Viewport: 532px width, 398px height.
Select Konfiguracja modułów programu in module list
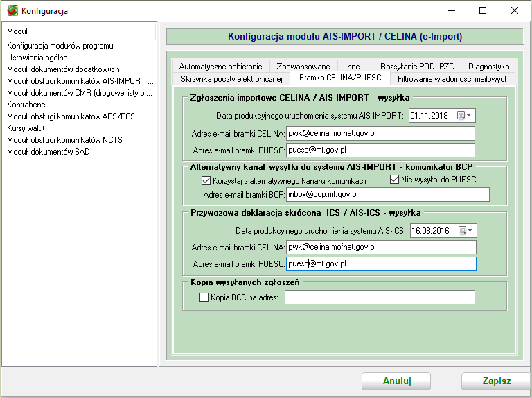(x=60, y=46)
